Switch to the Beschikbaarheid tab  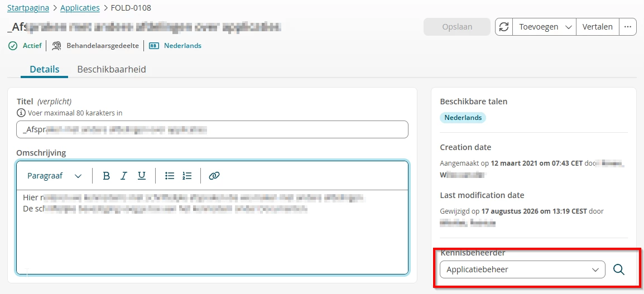112,69
